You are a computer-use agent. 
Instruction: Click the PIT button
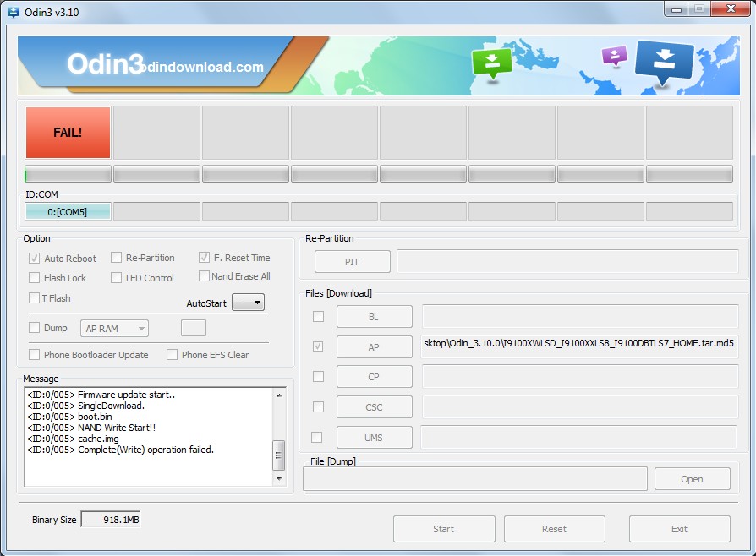[x=353, y=262]
